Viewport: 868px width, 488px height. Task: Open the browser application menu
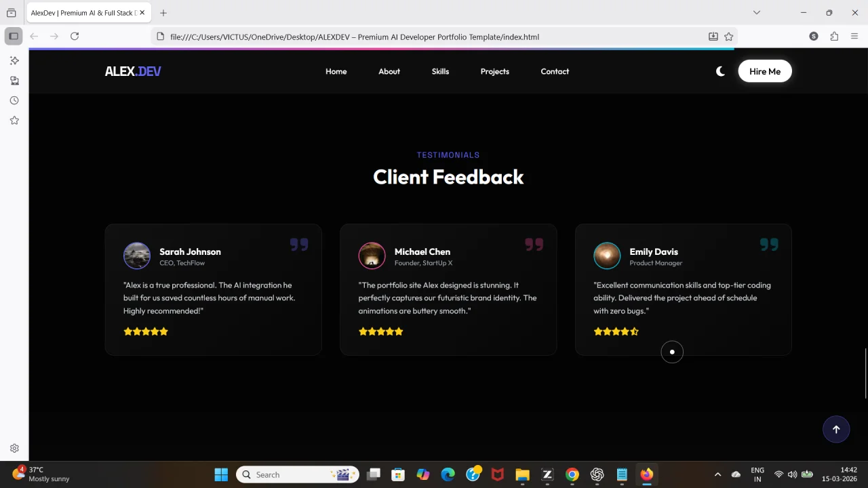(x=854, y=37)
